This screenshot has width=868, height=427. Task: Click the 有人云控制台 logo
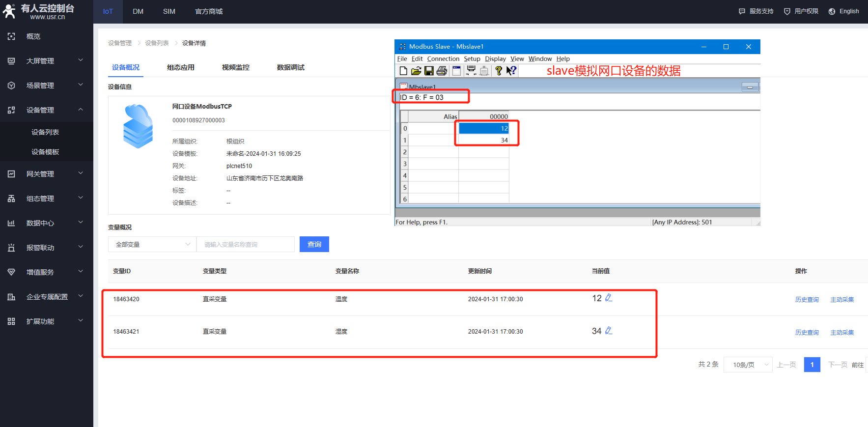coord(38,11)
